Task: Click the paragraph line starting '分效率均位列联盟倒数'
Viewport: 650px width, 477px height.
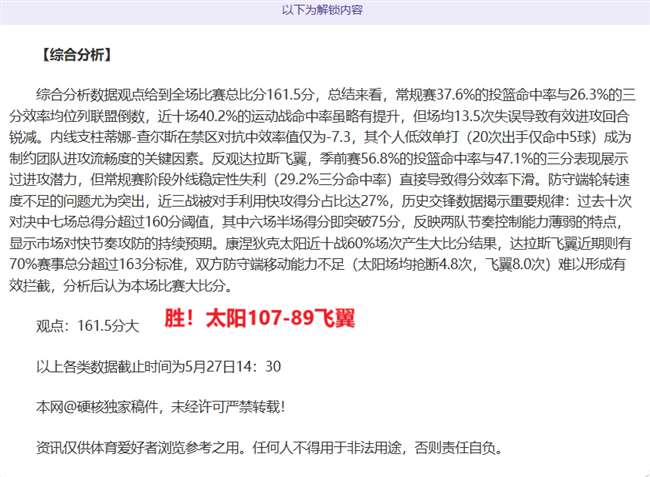Action: point(320,116)
